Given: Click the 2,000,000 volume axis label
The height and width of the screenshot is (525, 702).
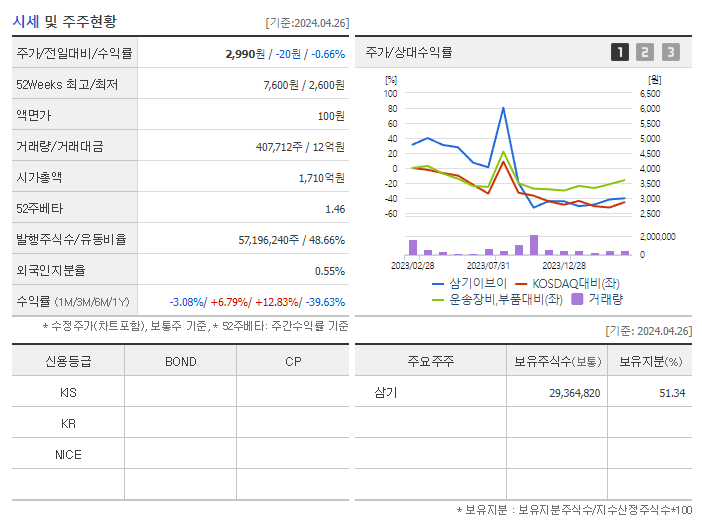Looking at the screenshot, I should 658,236.
